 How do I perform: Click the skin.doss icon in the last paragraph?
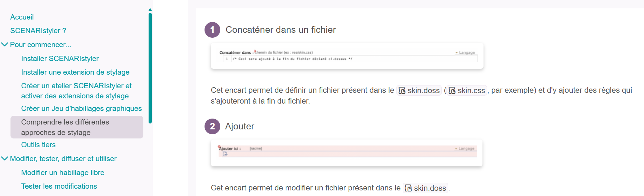pos(408,188)
